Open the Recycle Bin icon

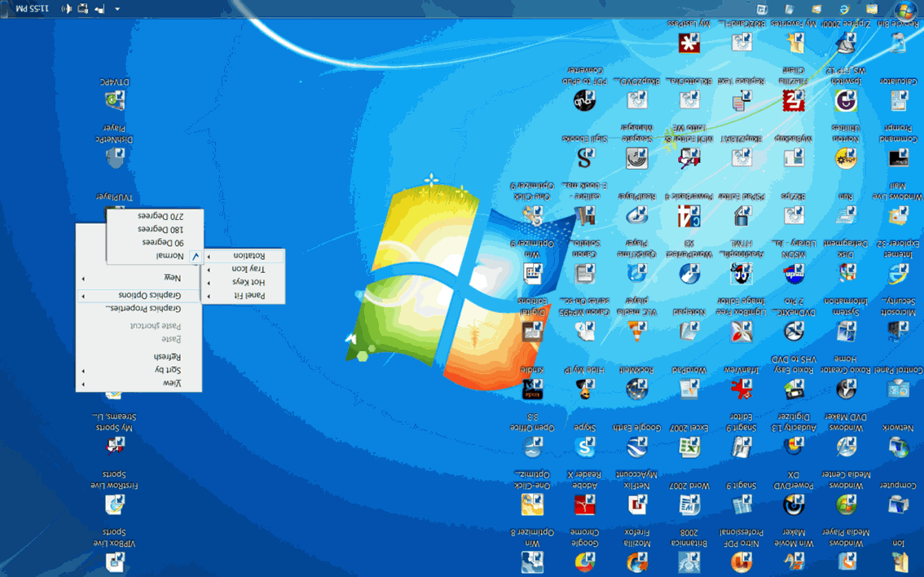[x=898, y=42]
